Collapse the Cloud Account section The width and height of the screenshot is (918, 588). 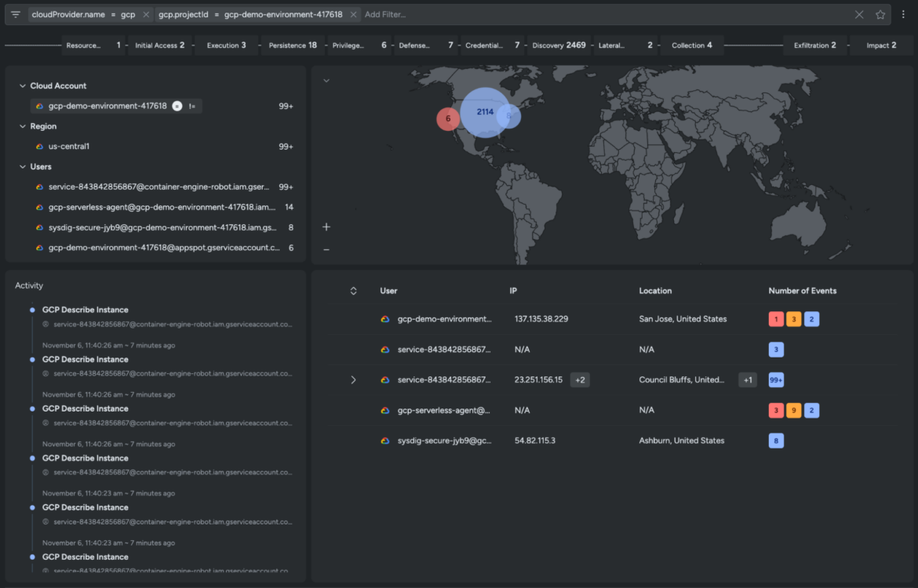(x=23, y=86)
